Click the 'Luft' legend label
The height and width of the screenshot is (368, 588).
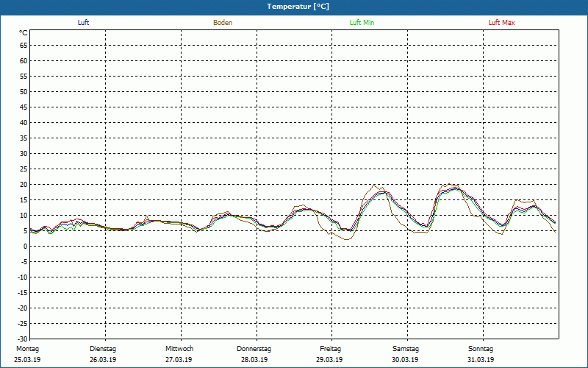[83, 23]
